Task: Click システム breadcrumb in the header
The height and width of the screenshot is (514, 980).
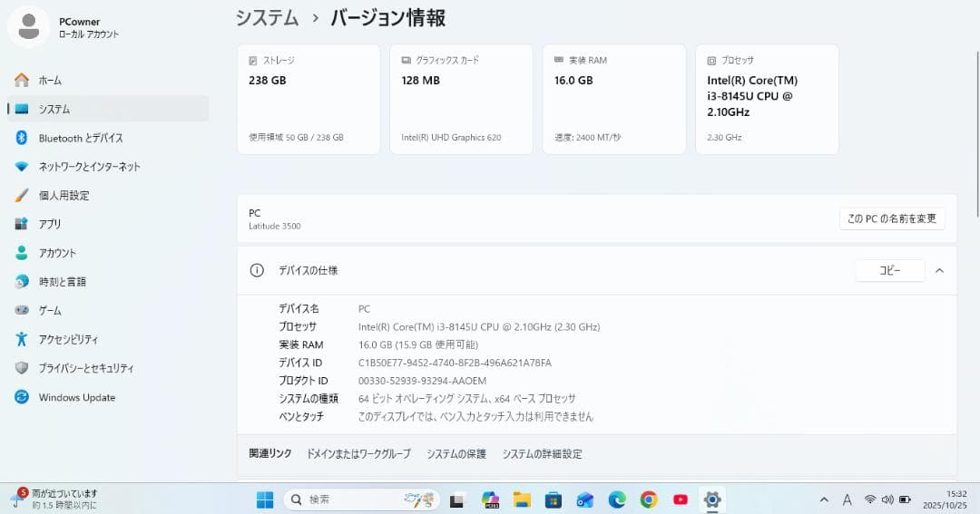Action: pos(267,18)
